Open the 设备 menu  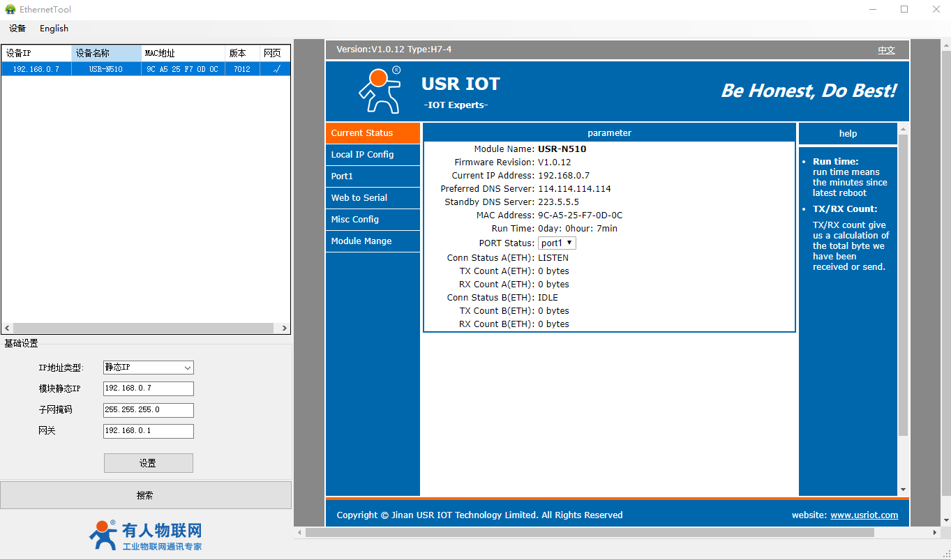[x=17, y=29]
